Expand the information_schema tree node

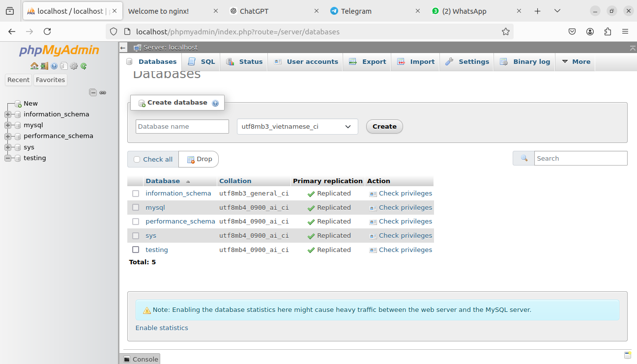pos(8,114)
